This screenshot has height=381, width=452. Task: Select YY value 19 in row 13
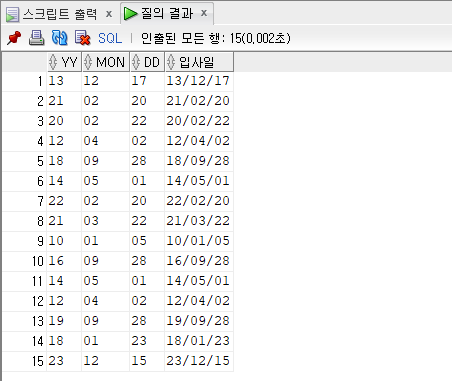tap(64, 321)
